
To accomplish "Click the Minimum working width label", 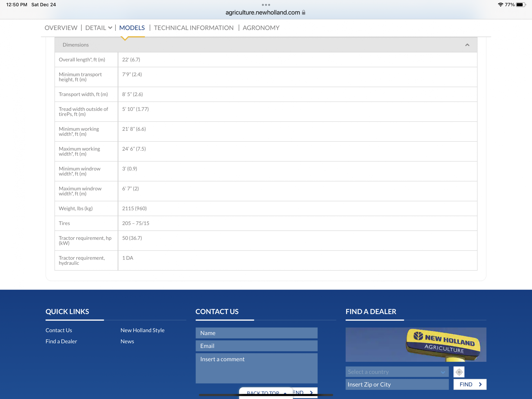I will point(79,132).
